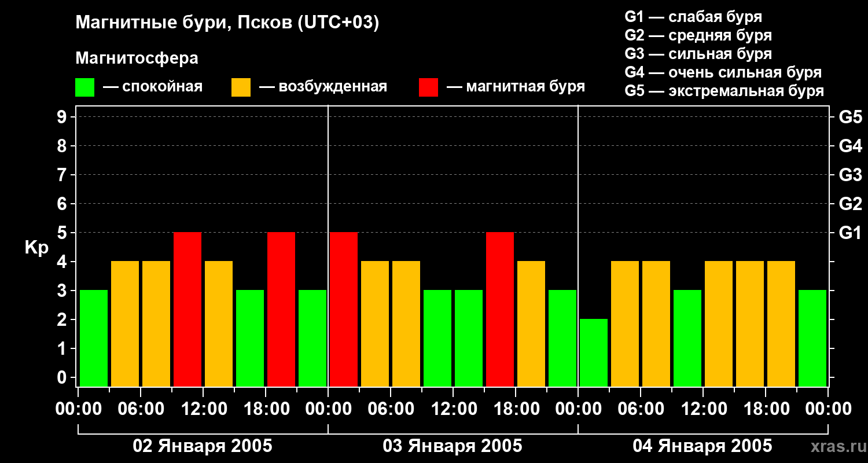Click the red "магнитная буря" legend swatch

(428, 87)
